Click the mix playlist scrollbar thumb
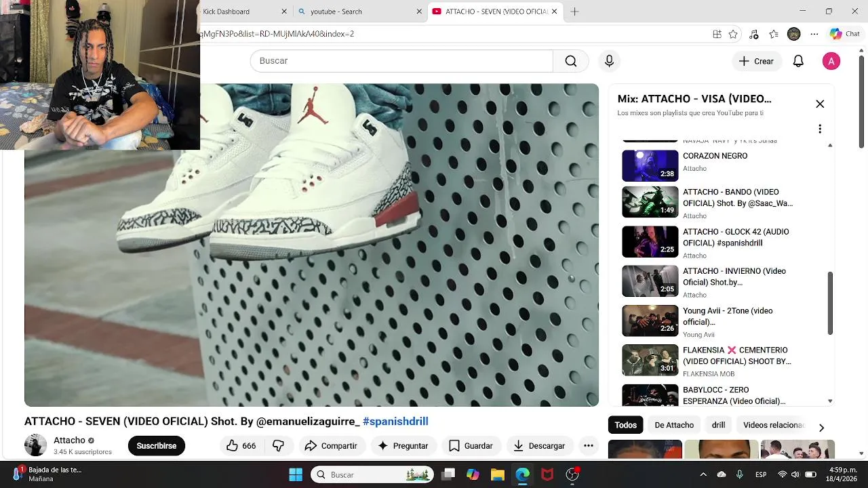 pyautogui.click(x=830, y=303)
